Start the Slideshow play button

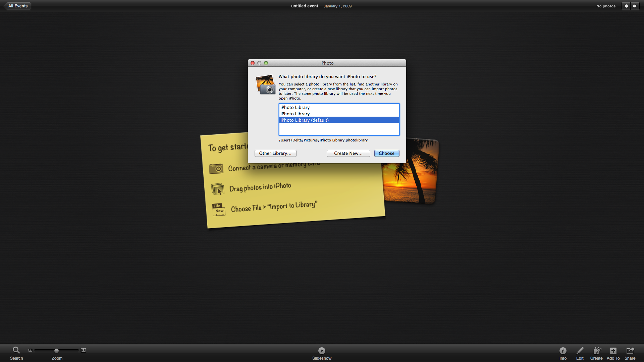coord(322,351)
